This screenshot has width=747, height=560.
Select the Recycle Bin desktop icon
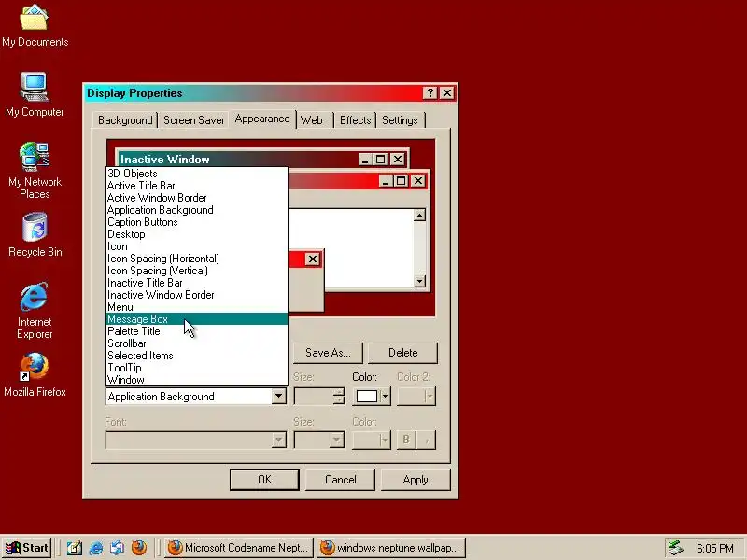(35, 235)
